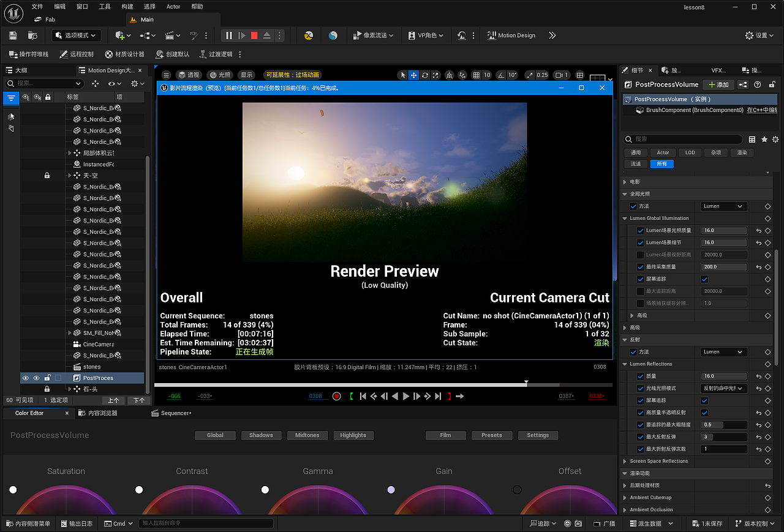784x532 pixels.
Task: Expand the hidden toolbar items double-chevron
Action: (x=552, y=36)
